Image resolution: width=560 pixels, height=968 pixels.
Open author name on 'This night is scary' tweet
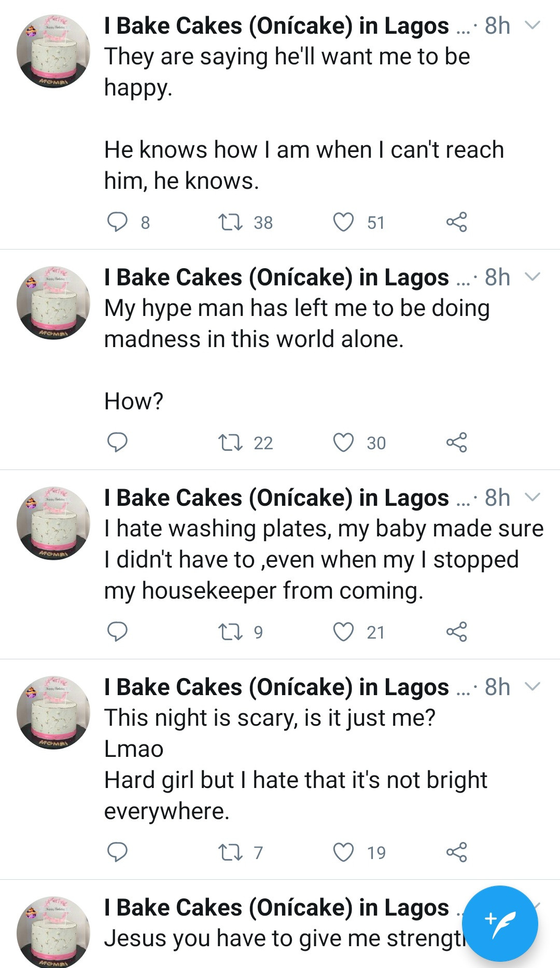point(276,687)
